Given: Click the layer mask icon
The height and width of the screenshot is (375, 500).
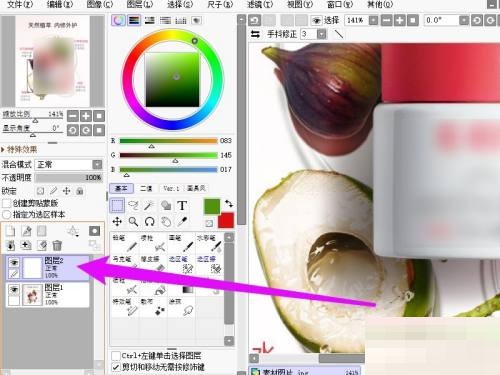Looking at the screenshot, I should [94, 231].
